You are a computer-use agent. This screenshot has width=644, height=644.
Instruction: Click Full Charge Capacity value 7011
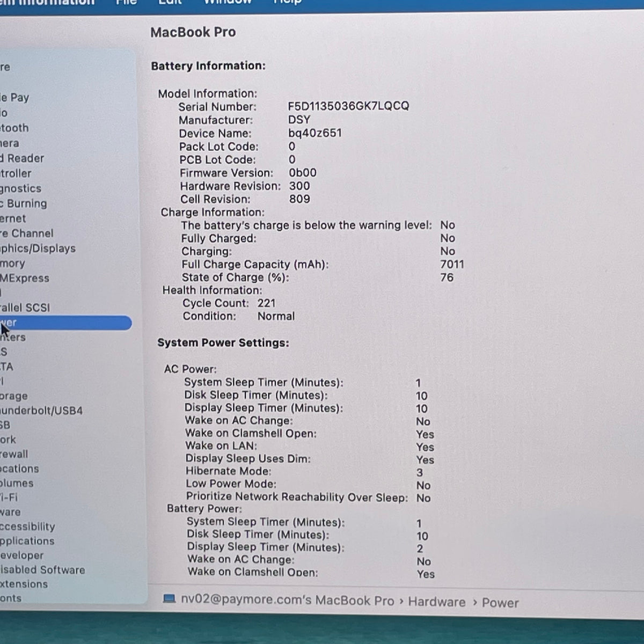[452, 264]
